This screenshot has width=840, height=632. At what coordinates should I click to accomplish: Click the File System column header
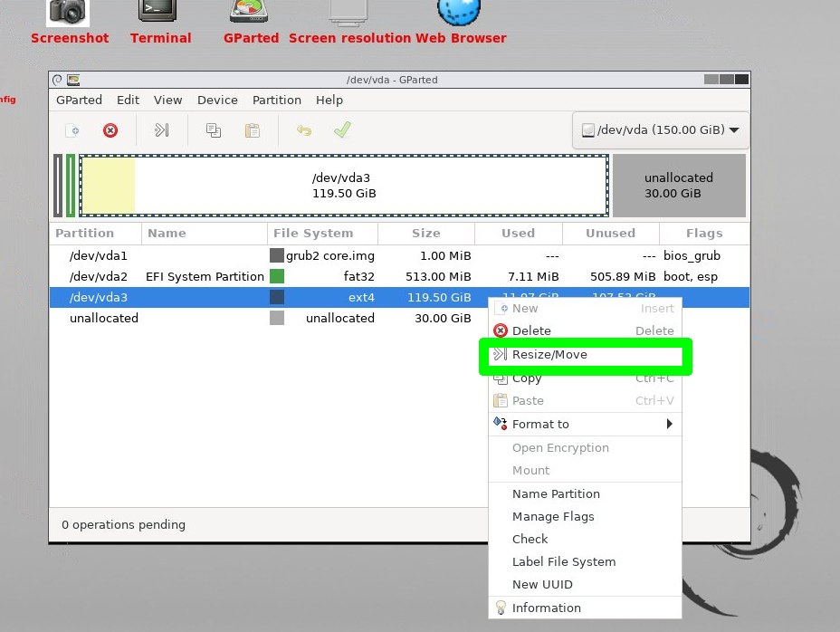[x=313, y=233]
